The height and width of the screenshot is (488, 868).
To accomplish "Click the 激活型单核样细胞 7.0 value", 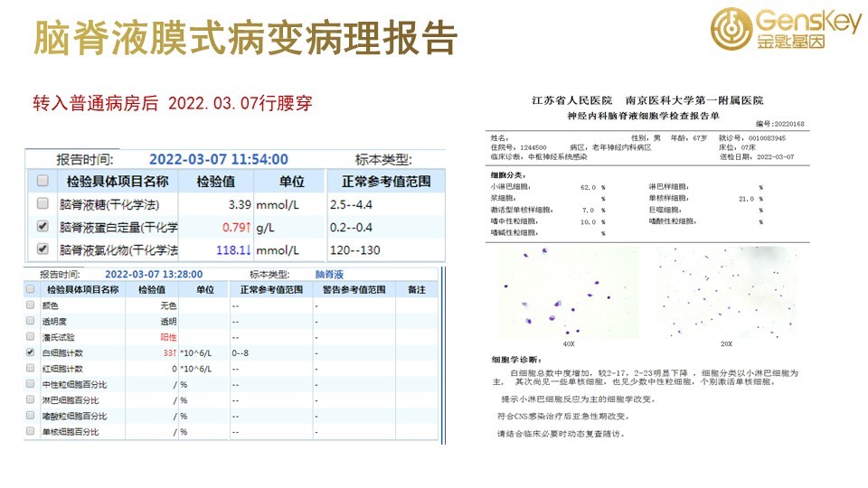I will (588, 211).
